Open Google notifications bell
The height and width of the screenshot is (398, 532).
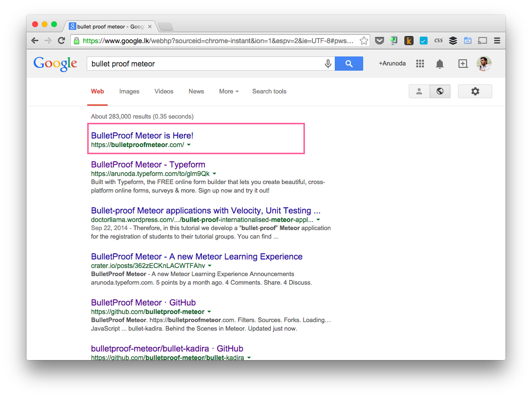[440, 64]
